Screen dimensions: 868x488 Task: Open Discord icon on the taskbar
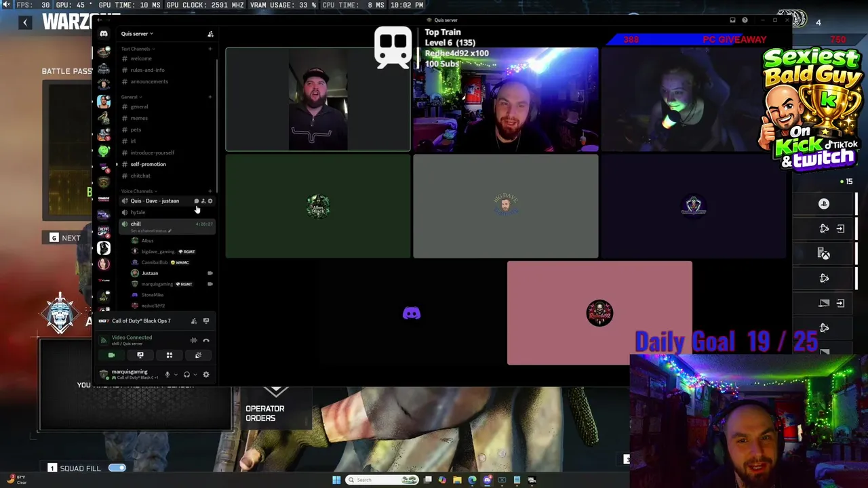[x=488, y=480]
